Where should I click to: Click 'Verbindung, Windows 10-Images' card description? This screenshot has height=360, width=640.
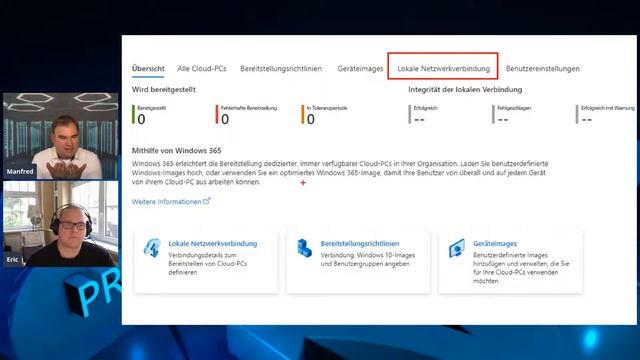368,259
